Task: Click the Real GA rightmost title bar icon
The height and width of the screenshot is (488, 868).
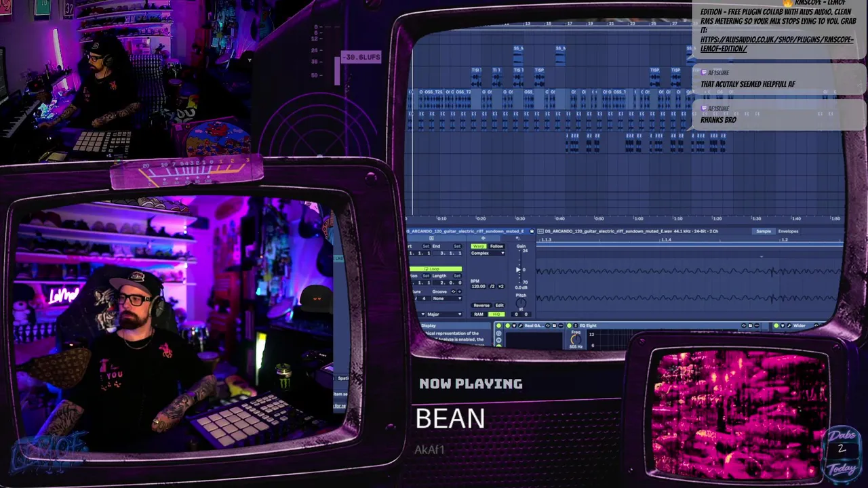Action: click(x=561, y=325)
